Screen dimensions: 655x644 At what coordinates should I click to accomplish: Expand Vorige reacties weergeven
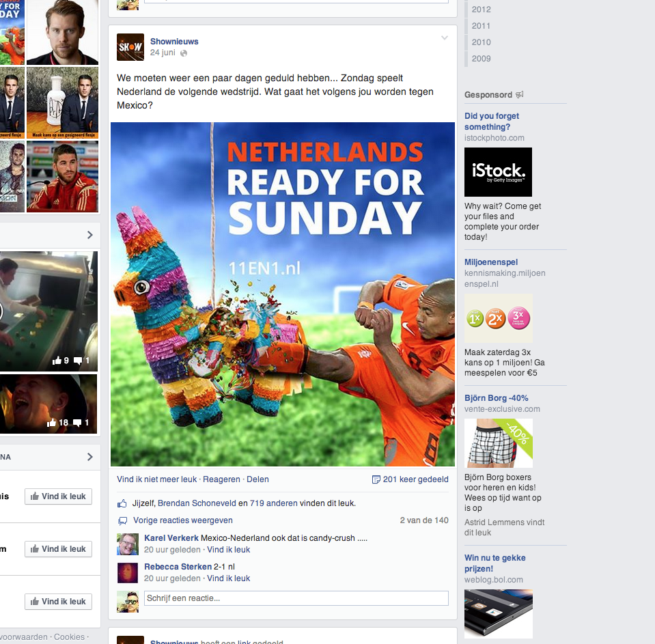pyautogui.click(x=183, y=520)
